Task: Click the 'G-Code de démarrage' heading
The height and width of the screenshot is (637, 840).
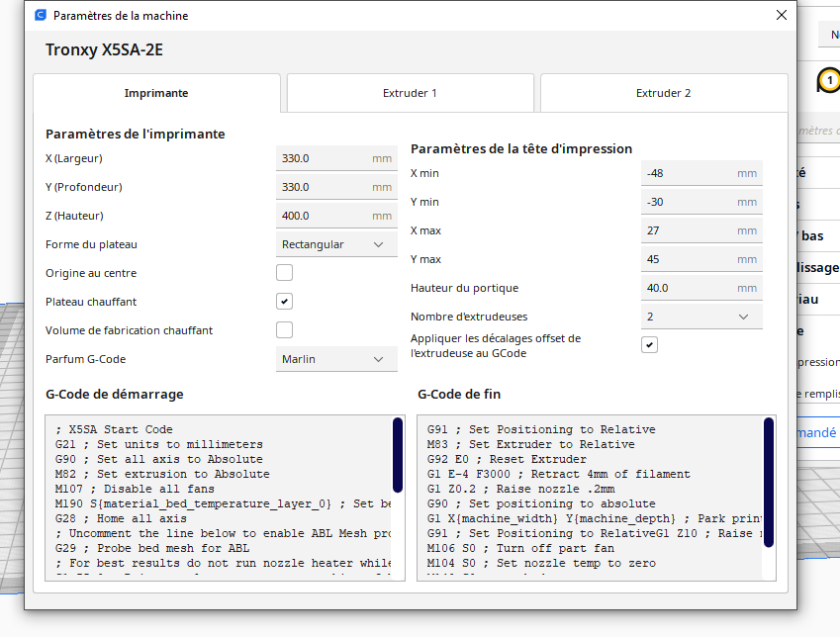Action: [115, 395]
